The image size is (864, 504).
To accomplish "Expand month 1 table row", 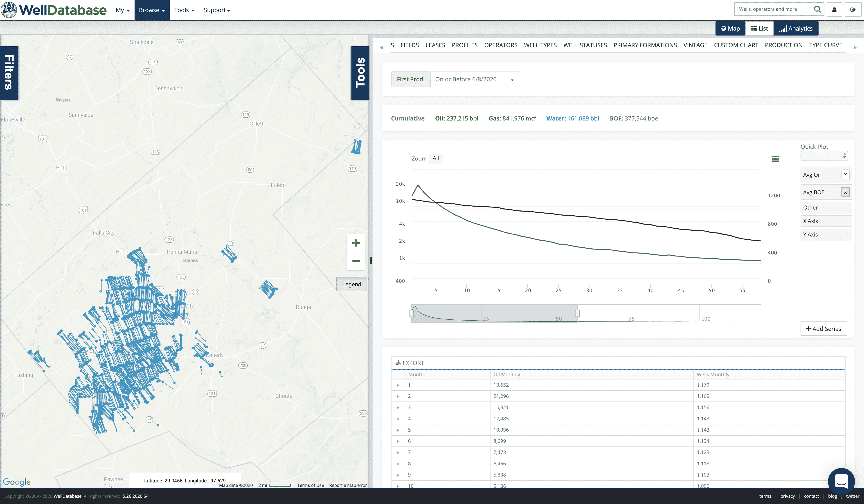I will [398, 385].
